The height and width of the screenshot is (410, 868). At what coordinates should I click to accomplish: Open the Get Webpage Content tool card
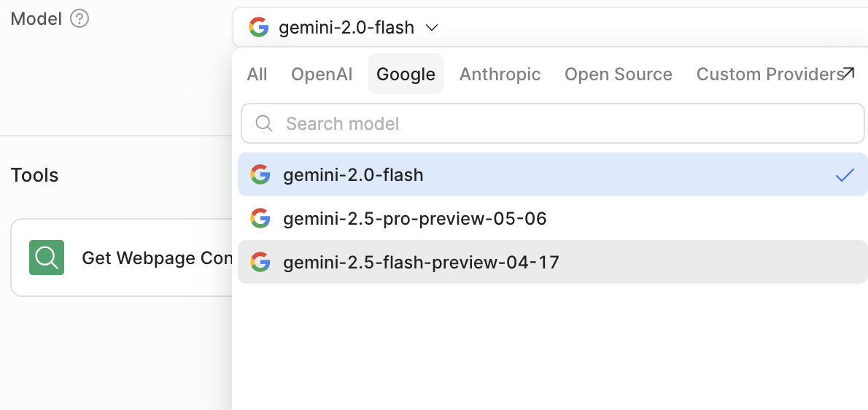pos(122,258)
